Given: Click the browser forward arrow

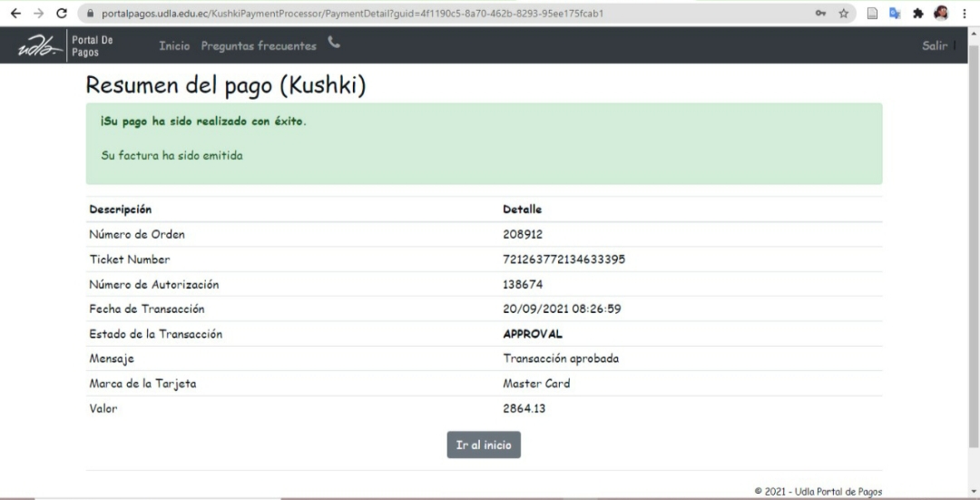Looking at the screenshot, I should pos(38,14).
